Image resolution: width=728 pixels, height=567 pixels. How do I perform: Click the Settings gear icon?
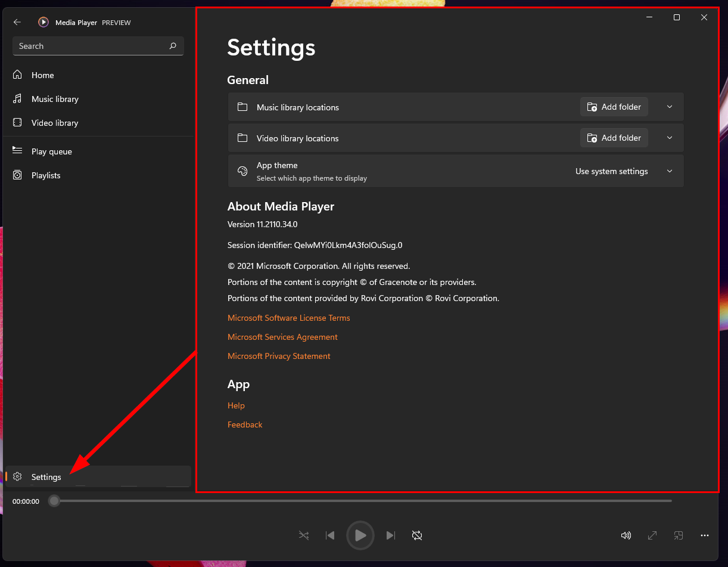coord(18,476)
